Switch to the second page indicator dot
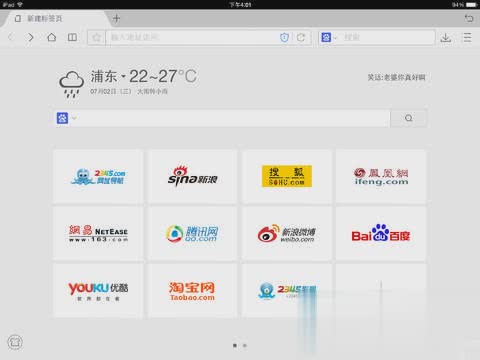Viewport: 480px width, 360px height. point(245,345)
